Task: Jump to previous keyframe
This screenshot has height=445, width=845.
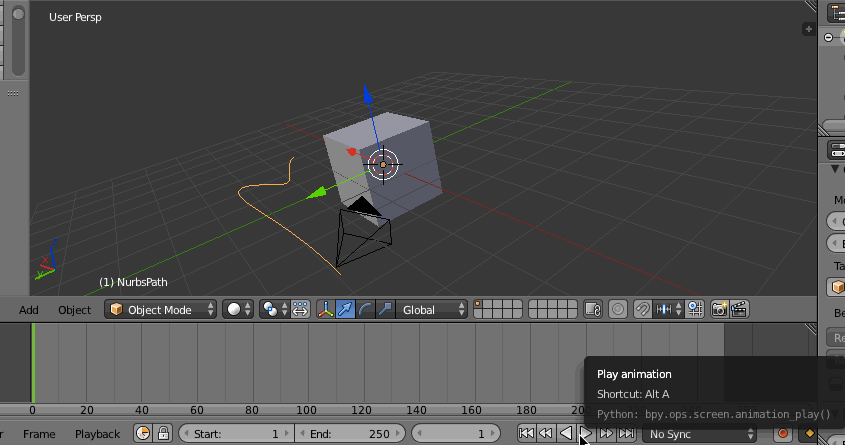Action: pyautogui.click(x=546, y=433)
